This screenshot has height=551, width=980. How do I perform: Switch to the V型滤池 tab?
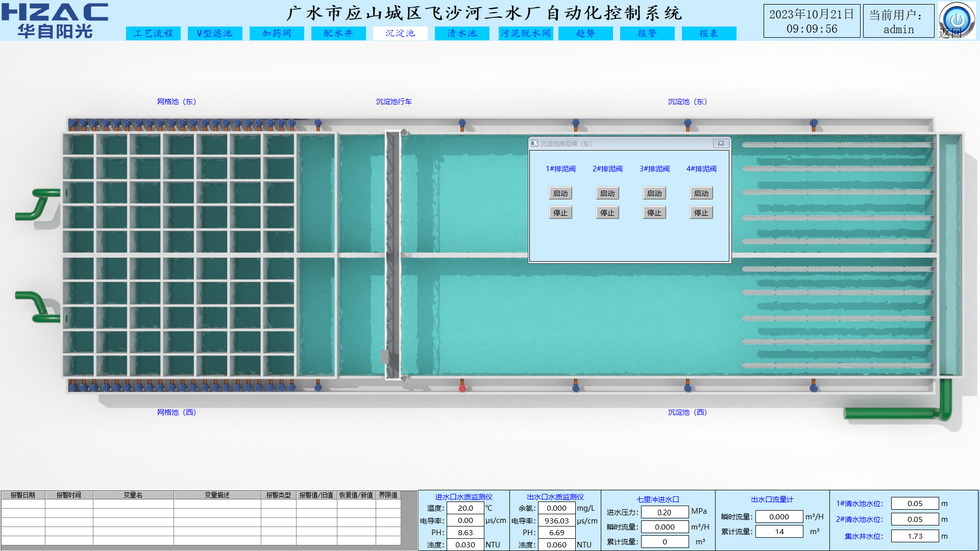[x=215, y=33]
